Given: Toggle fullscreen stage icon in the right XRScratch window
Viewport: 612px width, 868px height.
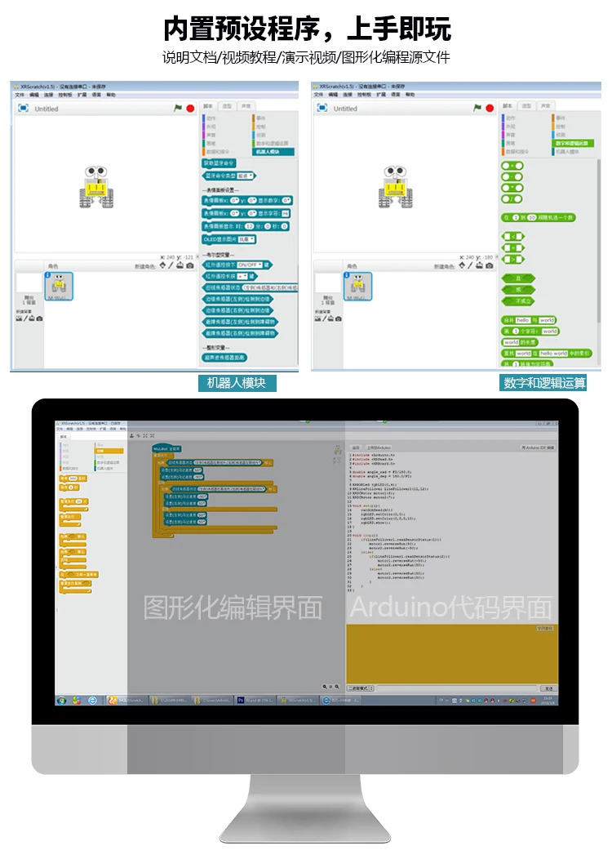Looking at the screenshot, I should pyautogui.click(x=322, y=108).
